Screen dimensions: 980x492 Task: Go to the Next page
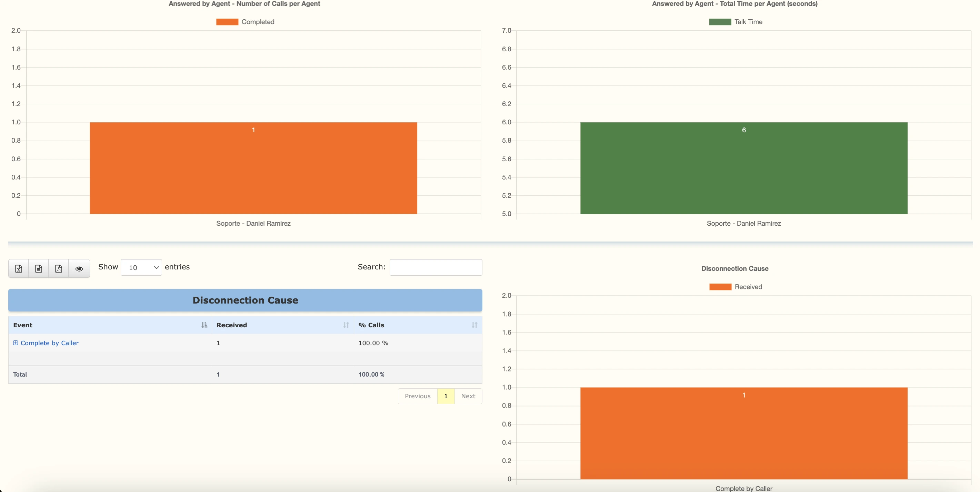[x=468, y=396]
